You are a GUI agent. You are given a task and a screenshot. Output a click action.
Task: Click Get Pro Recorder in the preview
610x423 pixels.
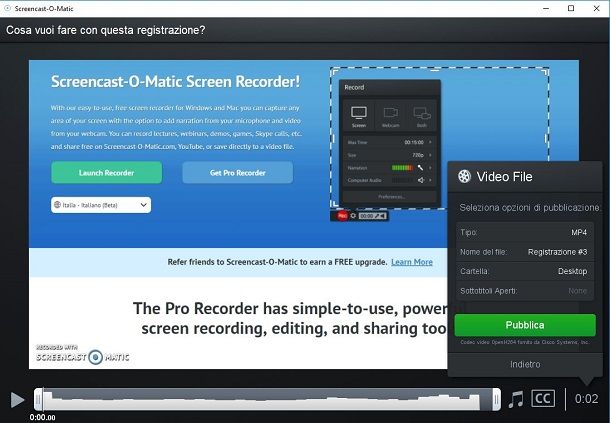click(238, 172)
